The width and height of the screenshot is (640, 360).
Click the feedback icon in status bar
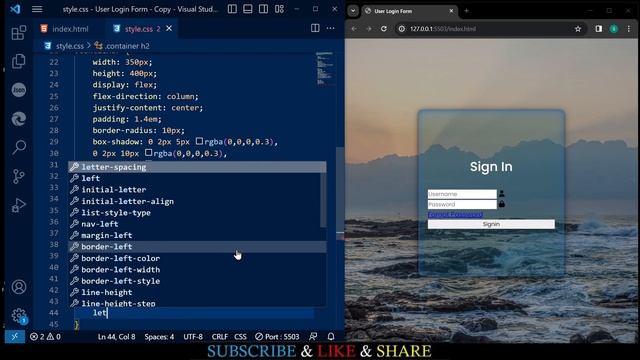[x=313, y=337]
